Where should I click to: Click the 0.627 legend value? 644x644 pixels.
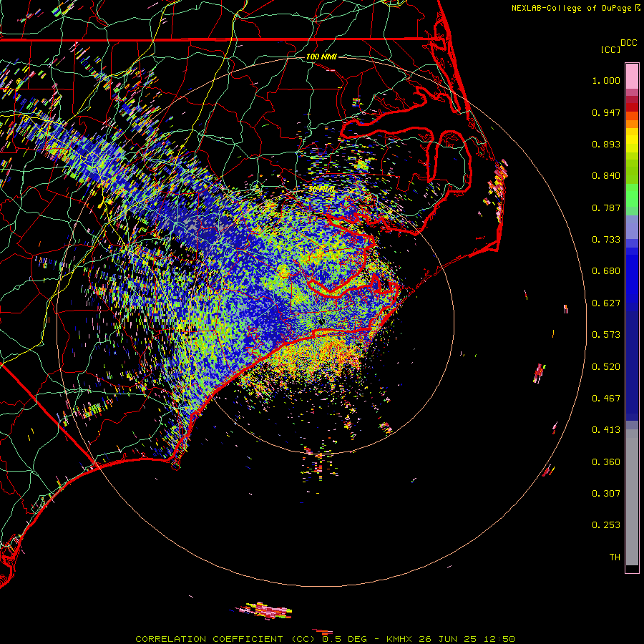pos(606,303)
